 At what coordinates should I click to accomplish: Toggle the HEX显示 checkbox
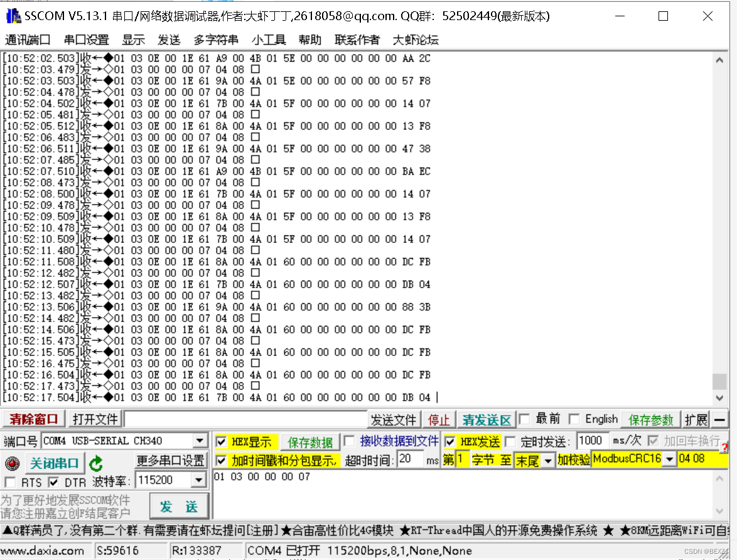click(x=221, y=442)
